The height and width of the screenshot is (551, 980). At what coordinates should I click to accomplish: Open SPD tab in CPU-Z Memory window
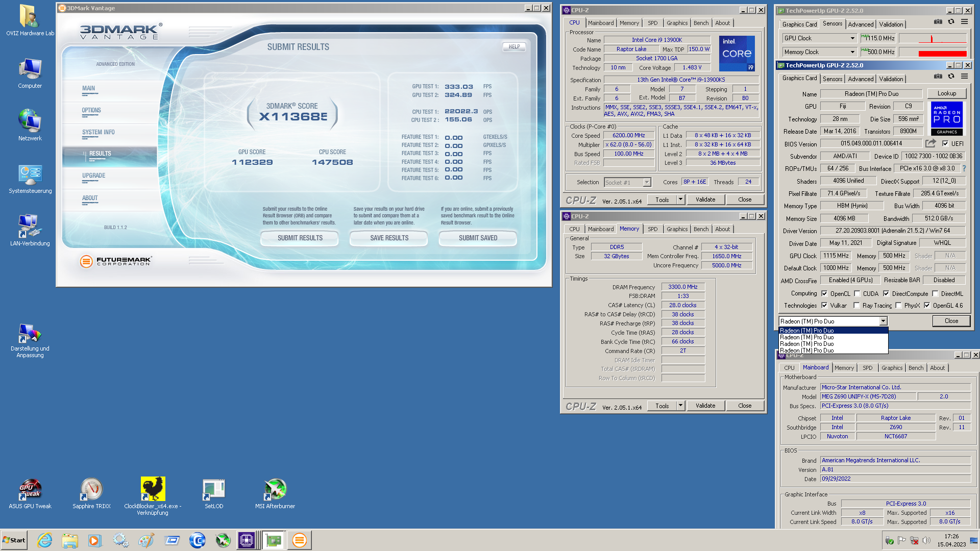tap(652, 229)
